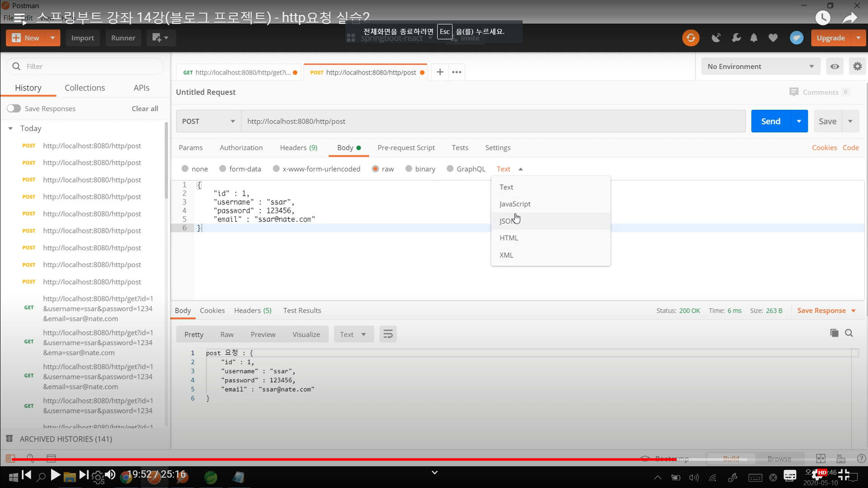The height and width of the screenshot is (488, 868).
Task: Toggle response line wrap icon
Action: pyautogui.click(x=388, y=334)
